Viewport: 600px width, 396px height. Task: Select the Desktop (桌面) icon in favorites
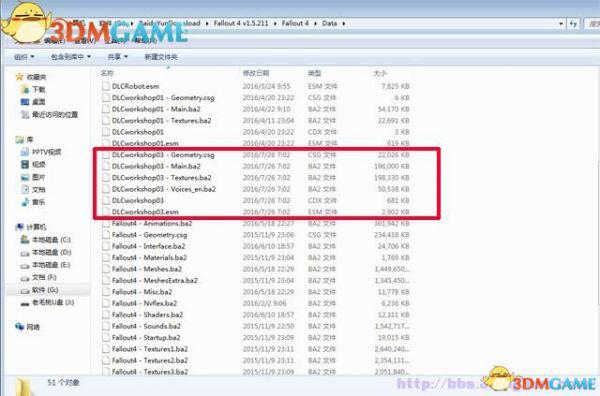tap(25, 102)
